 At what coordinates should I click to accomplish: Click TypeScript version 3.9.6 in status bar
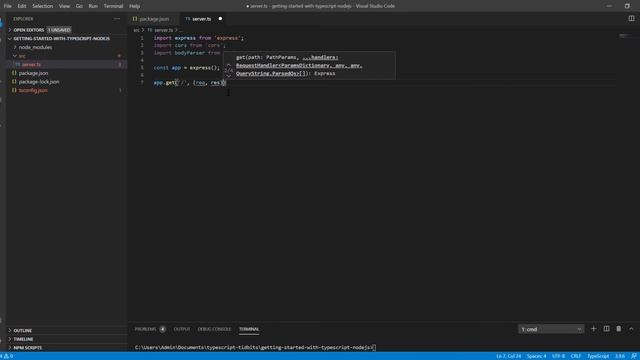pyautogui.click(x=620, y=356)
